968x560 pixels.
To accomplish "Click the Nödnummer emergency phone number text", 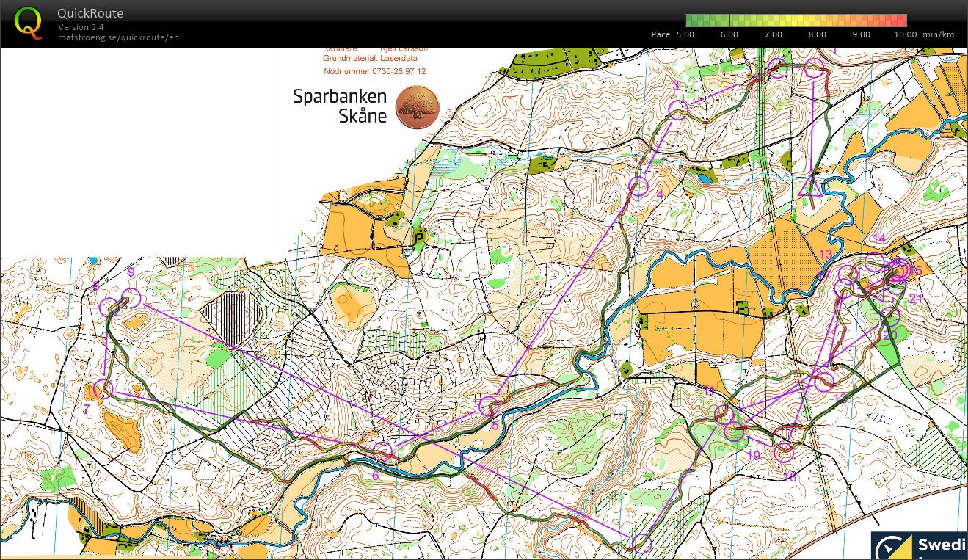I will point(374,71).
